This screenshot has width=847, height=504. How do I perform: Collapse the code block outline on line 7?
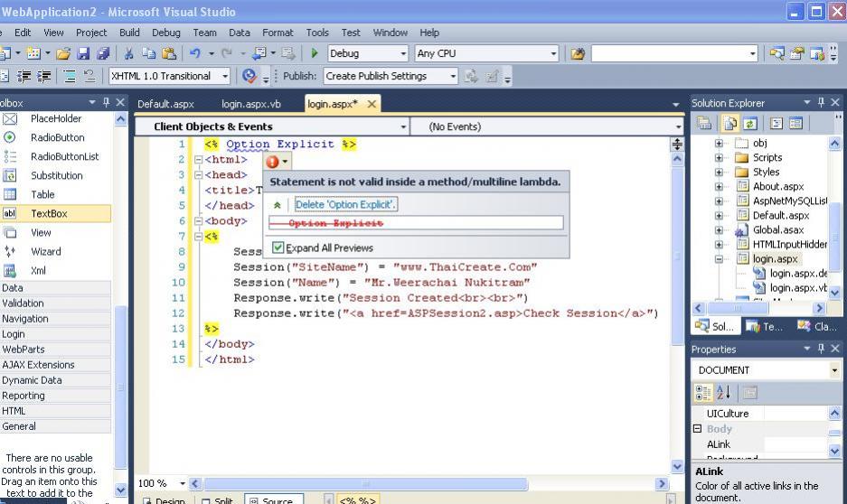pyautogui.click(x=198, y=237)
